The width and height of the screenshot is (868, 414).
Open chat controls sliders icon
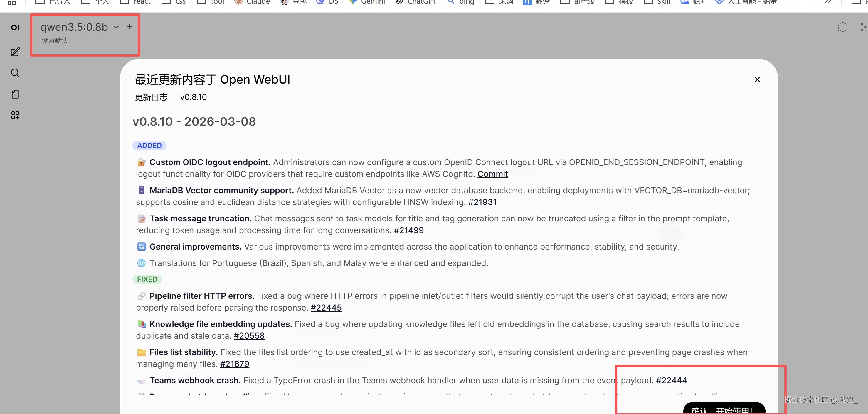[x=863, y=27]
